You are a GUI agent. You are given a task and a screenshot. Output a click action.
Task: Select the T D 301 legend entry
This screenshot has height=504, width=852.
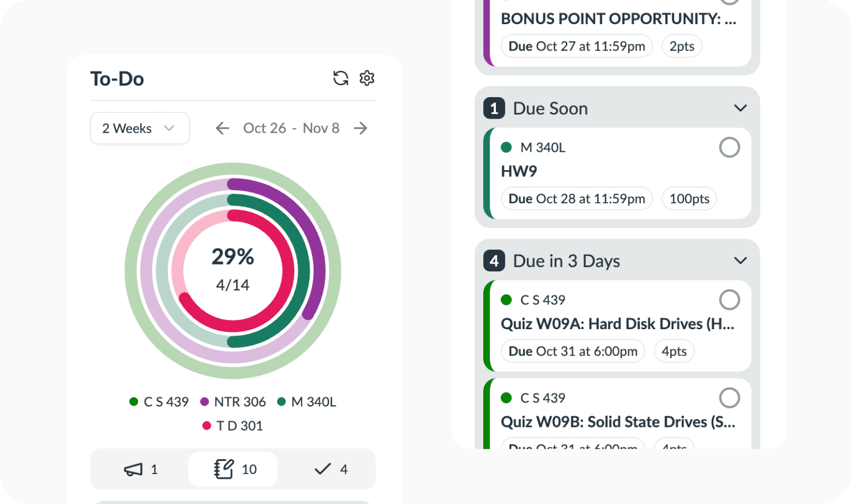[233, 425]
